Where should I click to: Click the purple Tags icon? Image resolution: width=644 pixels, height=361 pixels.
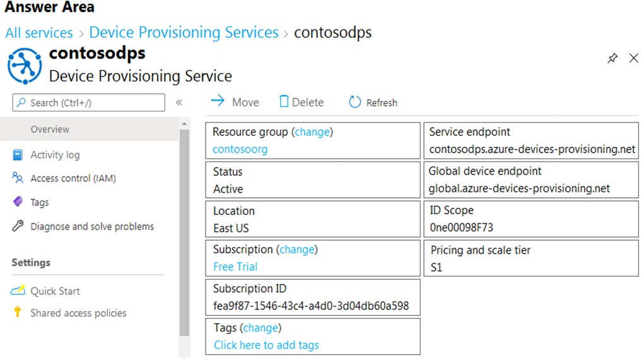(18, 202)
